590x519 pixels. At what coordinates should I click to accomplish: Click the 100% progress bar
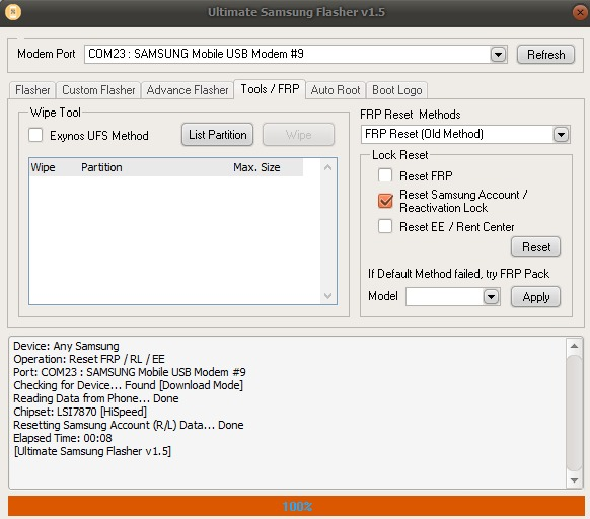tap(296, 506)
